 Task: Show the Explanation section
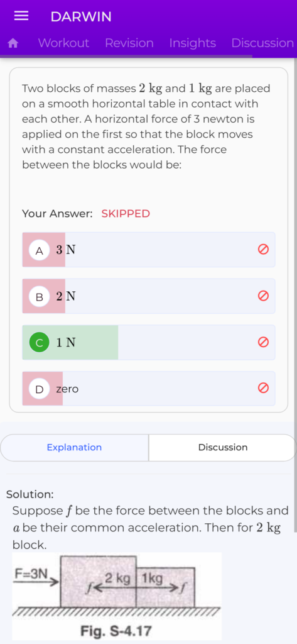(74, 447)
